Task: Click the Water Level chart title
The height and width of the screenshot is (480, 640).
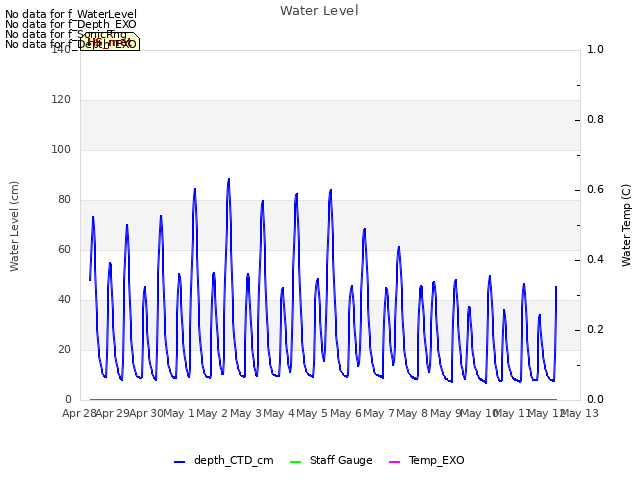Action: 319,10
